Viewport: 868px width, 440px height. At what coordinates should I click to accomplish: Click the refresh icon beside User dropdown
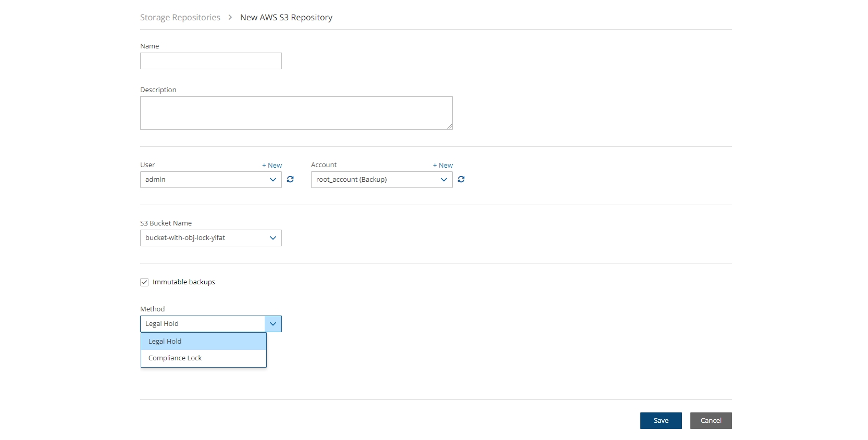pyautogui.click(x=290, y=180)
